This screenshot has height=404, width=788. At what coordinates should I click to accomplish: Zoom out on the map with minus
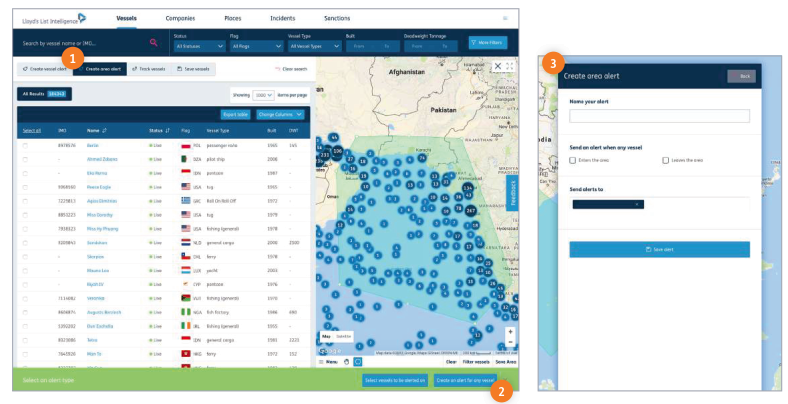click(510, 342)
